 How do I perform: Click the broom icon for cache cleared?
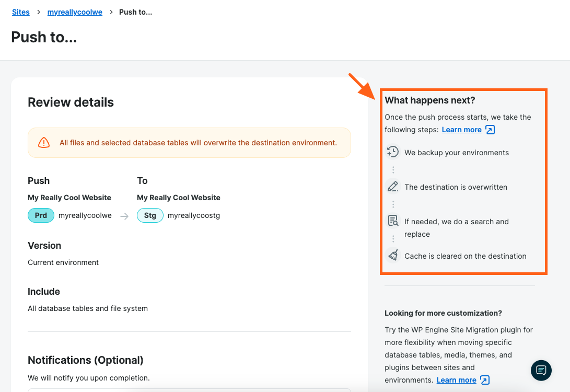393,256
